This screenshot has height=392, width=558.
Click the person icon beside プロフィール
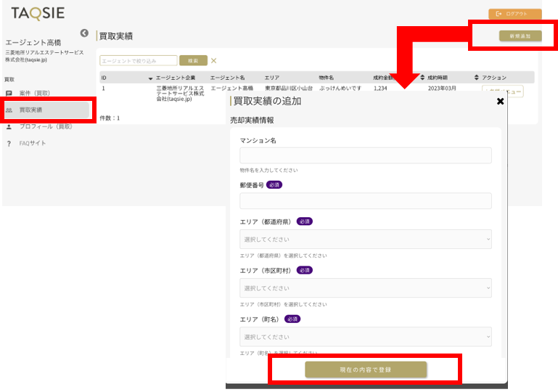tap(9, 126)
